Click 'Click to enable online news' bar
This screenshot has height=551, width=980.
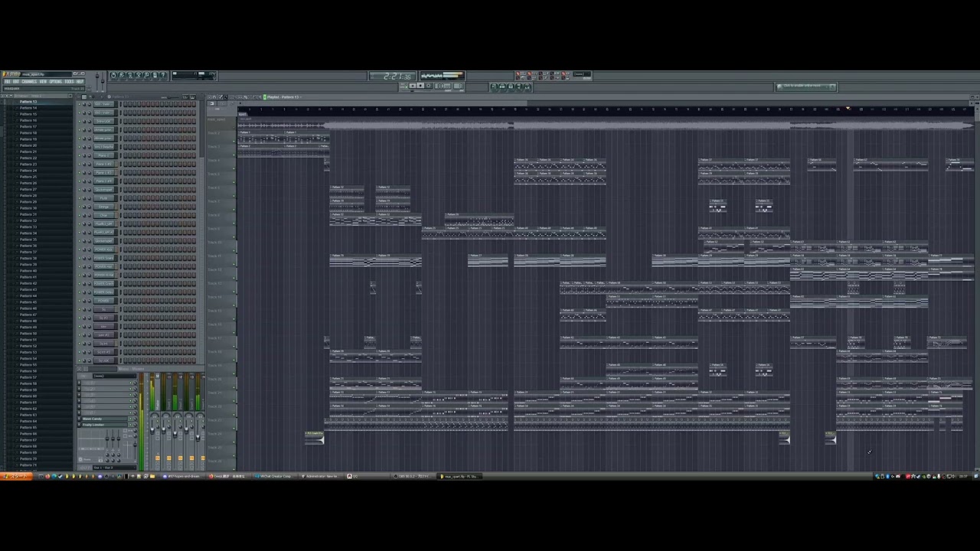click(x=805, y=86)
